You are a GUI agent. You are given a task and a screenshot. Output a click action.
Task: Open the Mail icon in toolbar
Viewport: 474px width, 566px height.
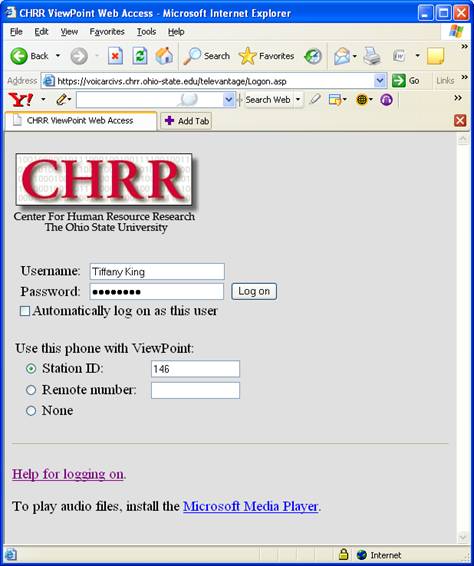tap(342, 56)
